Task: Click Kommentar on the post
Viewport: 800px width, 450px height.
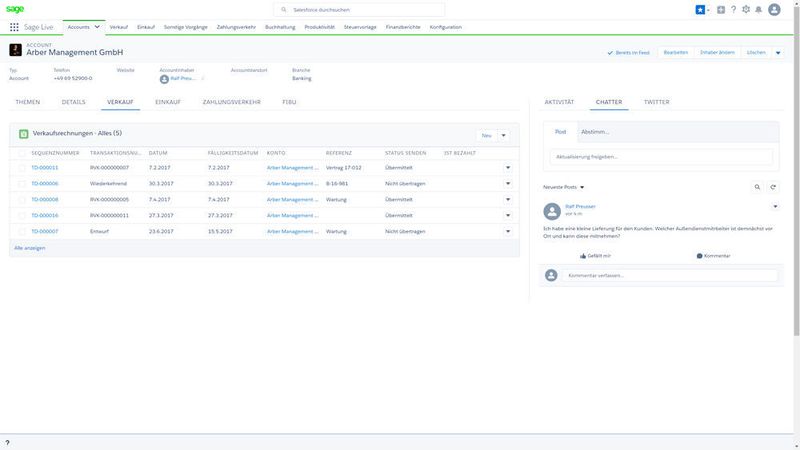Action: point(713,256)
